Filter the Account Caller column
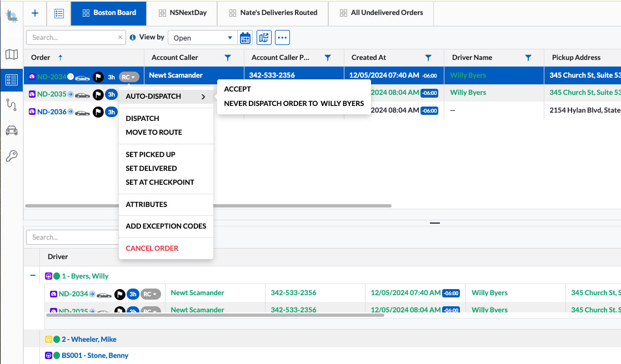The width and height of the screenshot is (621, 364). tap(228, 58)
